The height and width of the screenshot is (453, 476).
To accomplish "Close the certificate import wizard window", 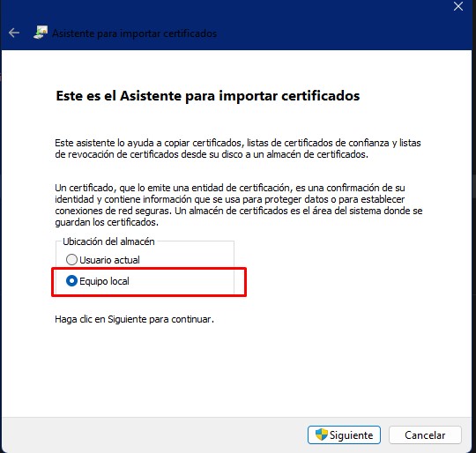I will [x=458, y=6].
